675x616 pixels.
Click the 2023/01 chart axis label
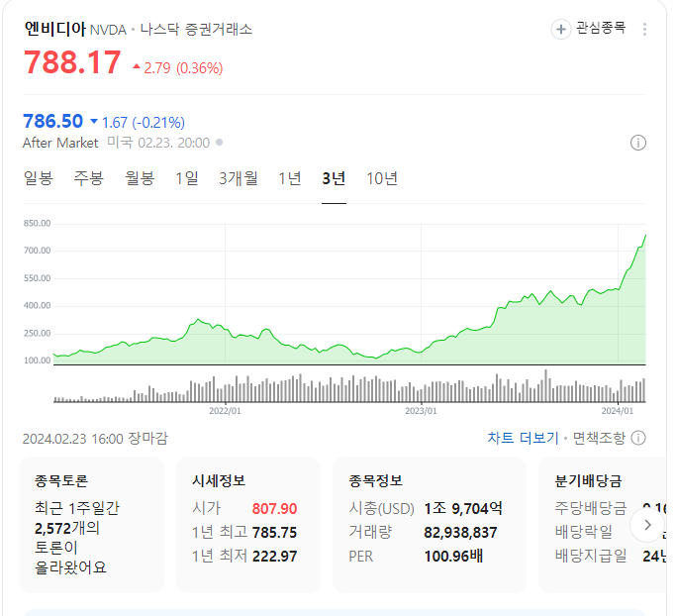[421, 411]
